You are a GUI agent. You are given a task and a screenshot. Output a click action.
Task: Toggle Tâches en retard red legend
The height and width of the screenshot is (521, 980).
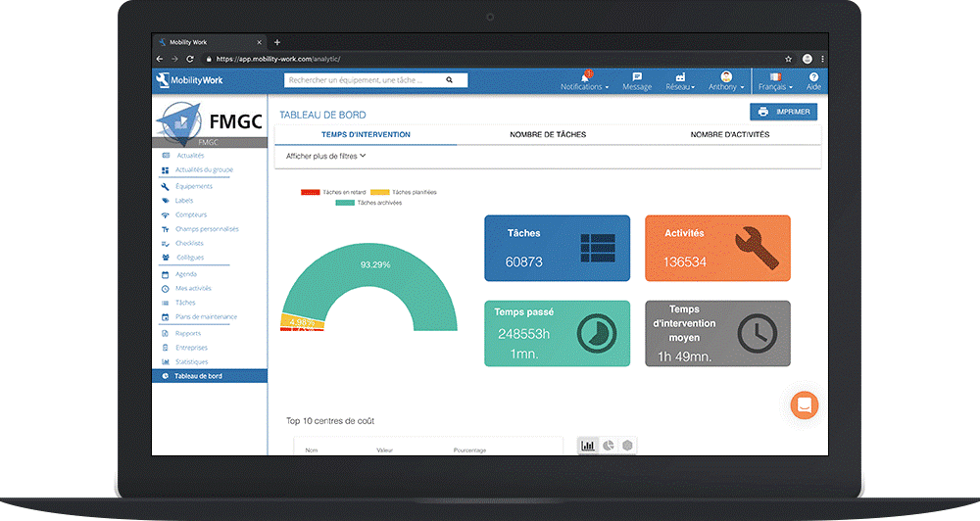pyautogui.click(x=333, y=192)
